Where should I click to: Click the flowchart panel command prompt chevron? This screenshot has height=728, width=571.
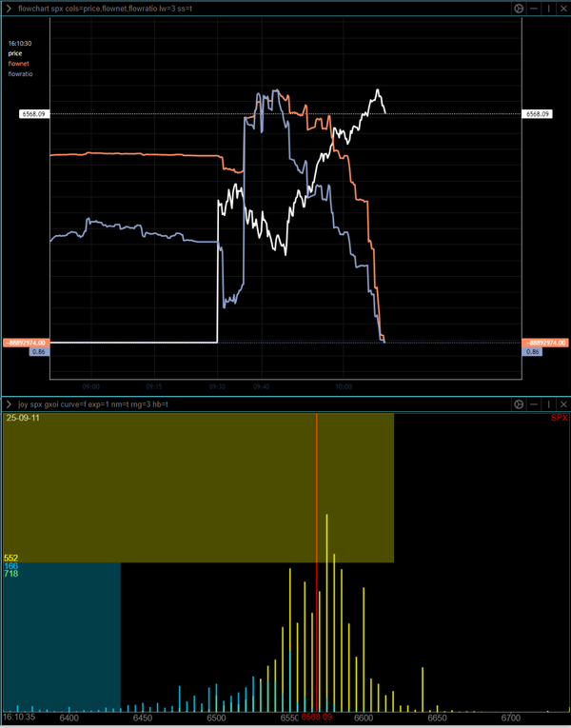(9, 8)
